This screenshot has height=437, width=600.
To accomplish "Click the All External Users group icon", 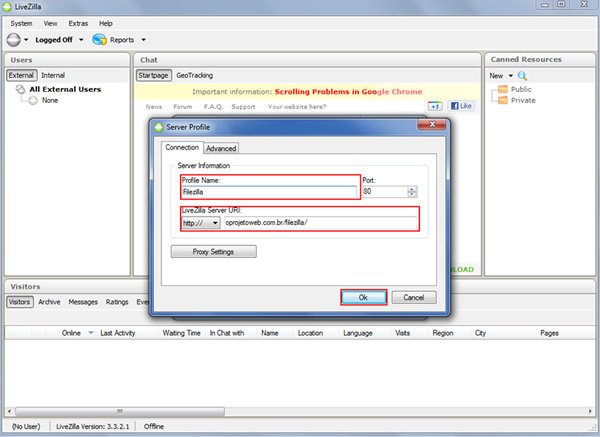I will [20, 90].
